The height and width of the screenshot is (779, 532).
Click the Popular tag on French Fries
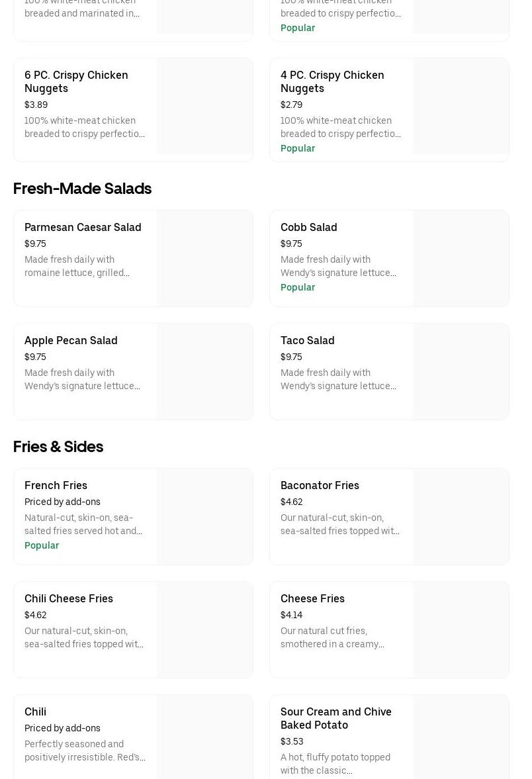pyautogui.click(x=42, y=545)
